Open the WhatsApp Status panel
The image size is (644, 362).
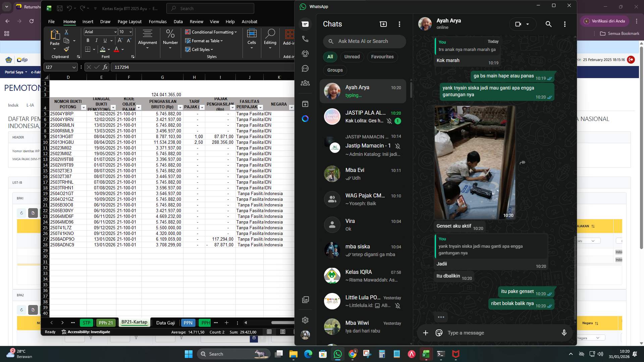(305, 54)
